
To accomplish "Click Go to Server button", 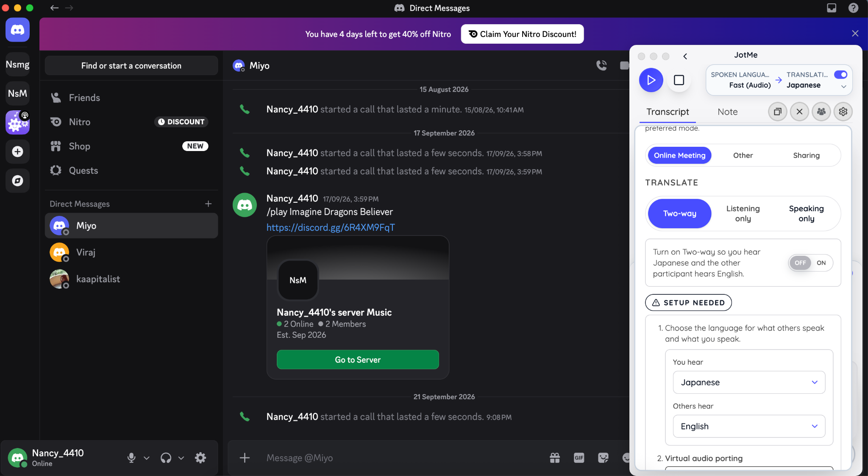I will tap(358, 359).
